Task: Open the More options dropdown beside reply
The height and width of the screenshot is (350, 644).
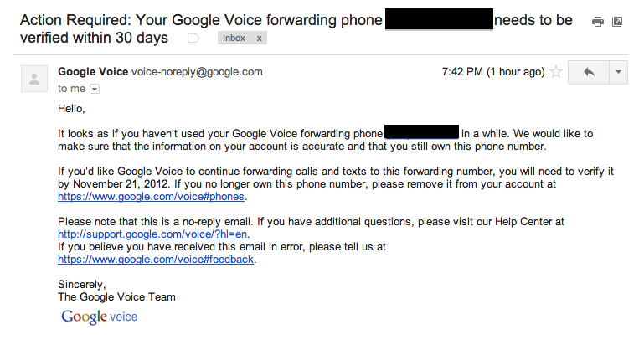Action: pyautogui.click(x=619, y=72)
